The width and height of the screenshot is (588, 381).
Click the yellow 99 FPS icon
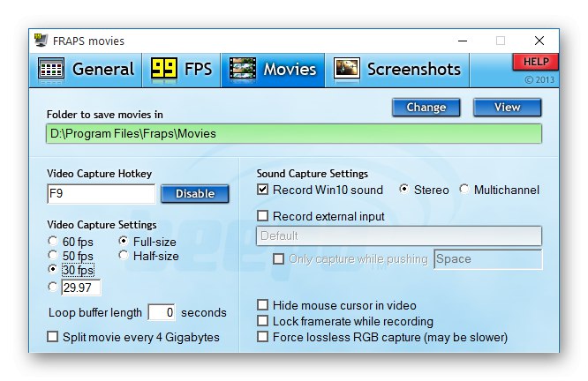(163, 69)
